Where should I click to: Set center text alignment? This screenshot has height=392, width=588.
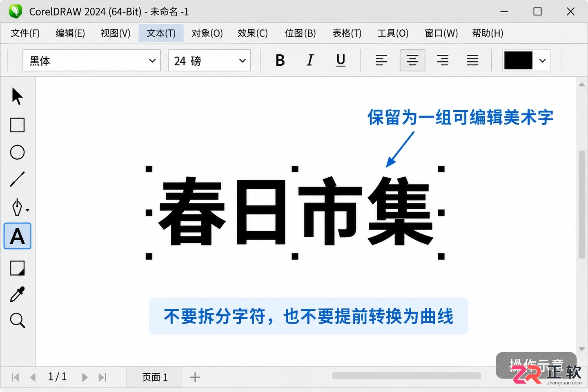412,60
